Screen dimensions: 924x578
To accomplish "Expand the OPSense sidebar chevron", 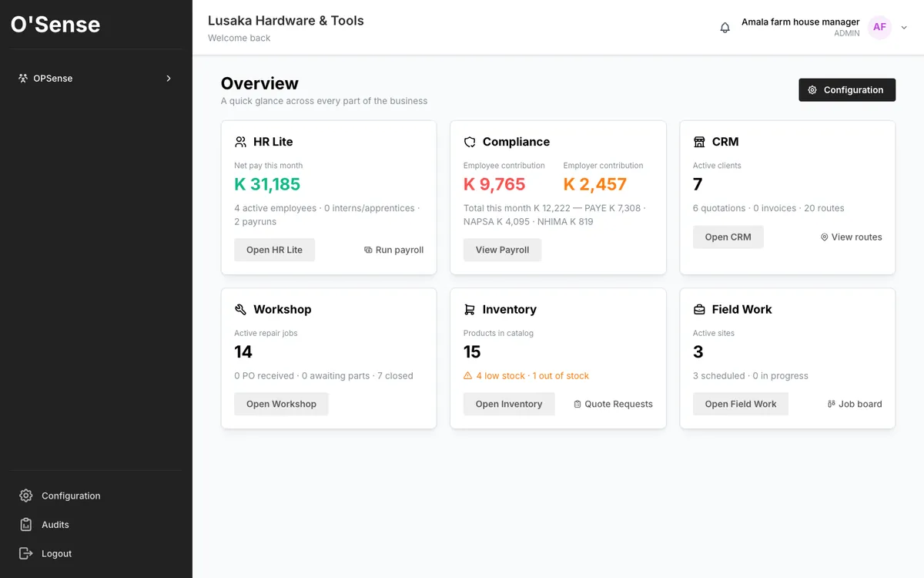I will (169, 79).
